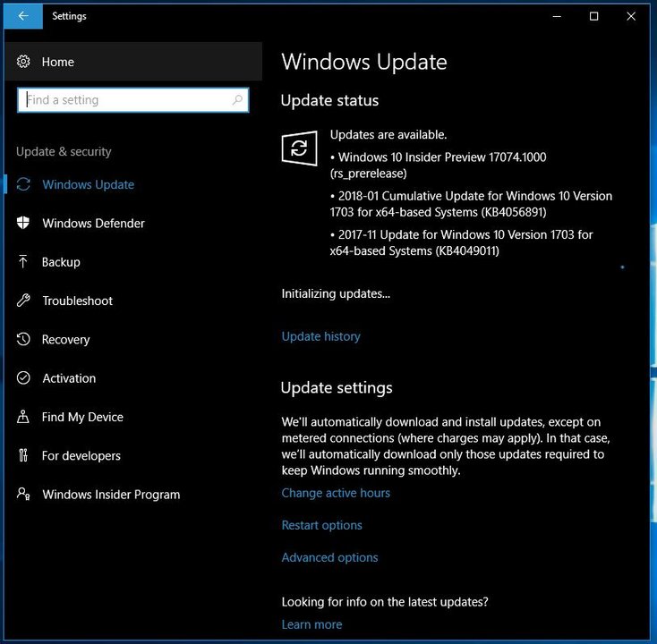
Task: Click Change active hours link
Action: click(x=336, y=493)
